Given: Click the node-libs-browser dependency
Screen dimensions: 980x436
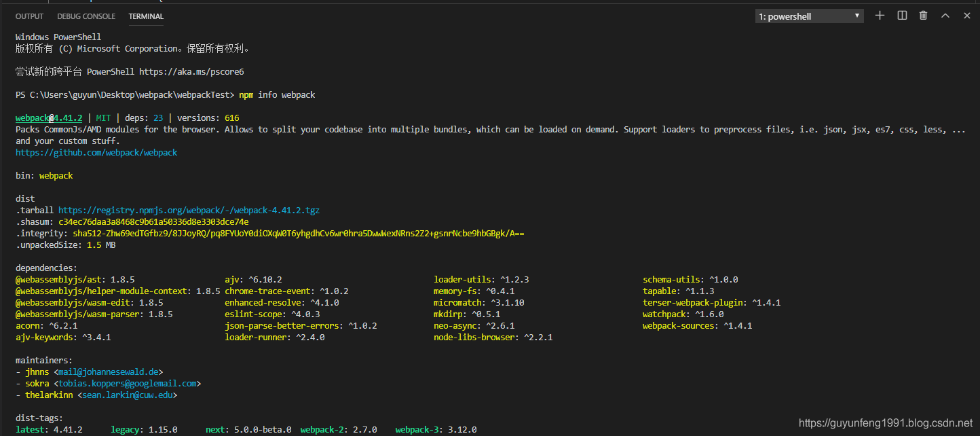Looking at the screenshot, I should [x=493, y=338].
